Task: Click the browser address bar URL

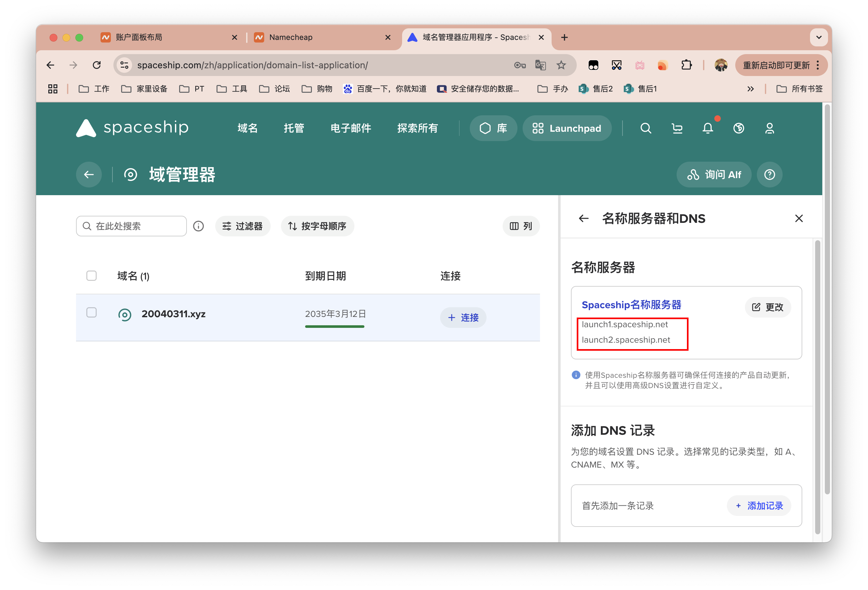Action: pyautogui.click(x=253, y=65)
